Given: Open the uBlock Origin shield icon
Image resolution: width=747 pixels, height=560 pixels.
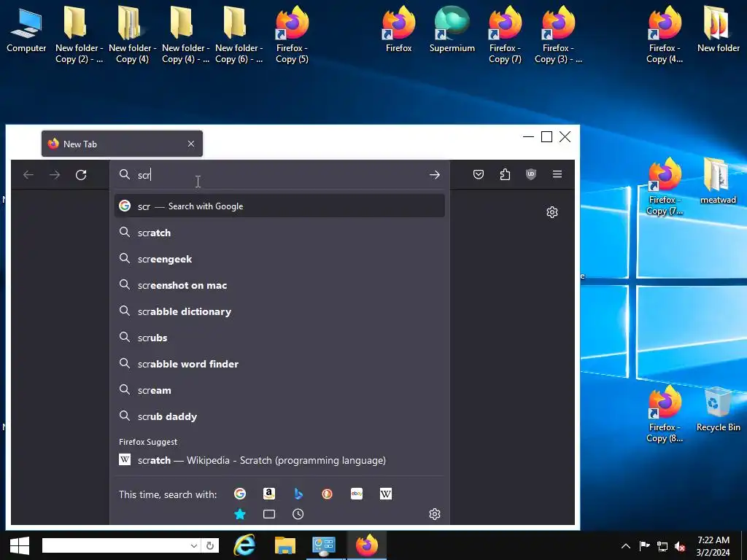Looking at the screenshot, I should click(x=531, y=174).
